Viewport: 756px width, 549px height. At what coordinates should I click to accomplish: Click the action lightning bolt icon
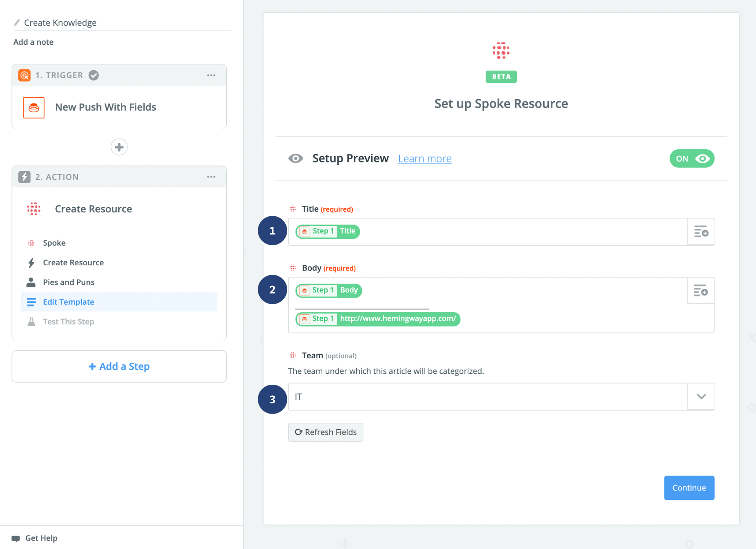coord(25,177)
